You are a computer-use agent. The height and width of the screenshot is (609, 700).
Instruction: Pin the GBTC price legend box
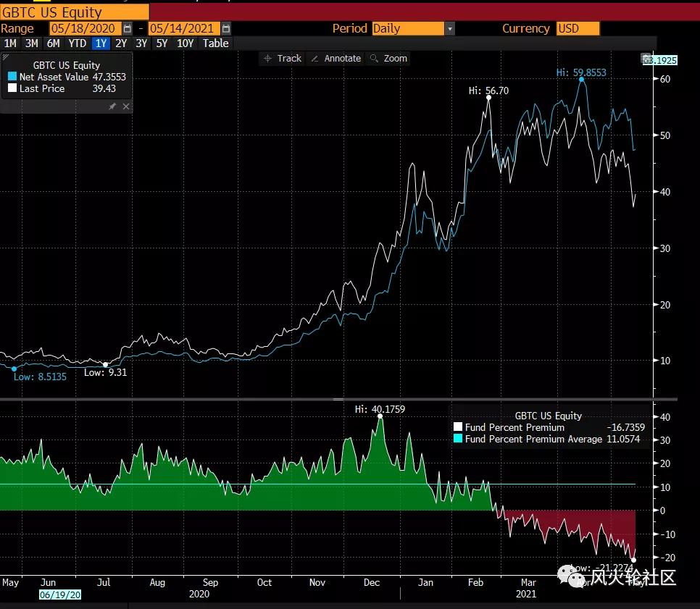(x=112, y=106)
